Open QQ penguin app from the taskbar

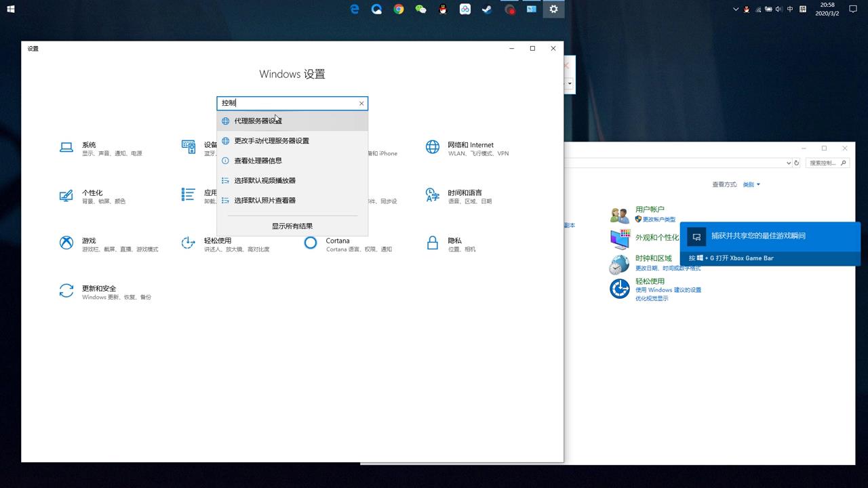(x=443, y=9)
